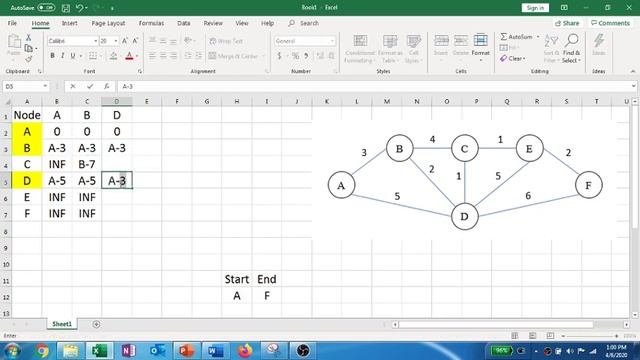This screenshot has height=360, width=640.
Task: Click the Font Color red A icon
Action: tap(129, 56)
